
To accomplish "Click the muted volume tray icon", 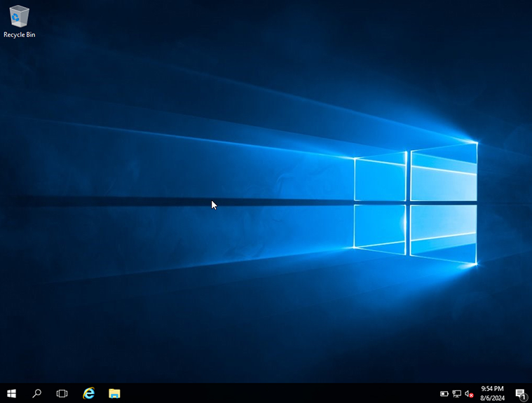I will (x=469, y=394).
